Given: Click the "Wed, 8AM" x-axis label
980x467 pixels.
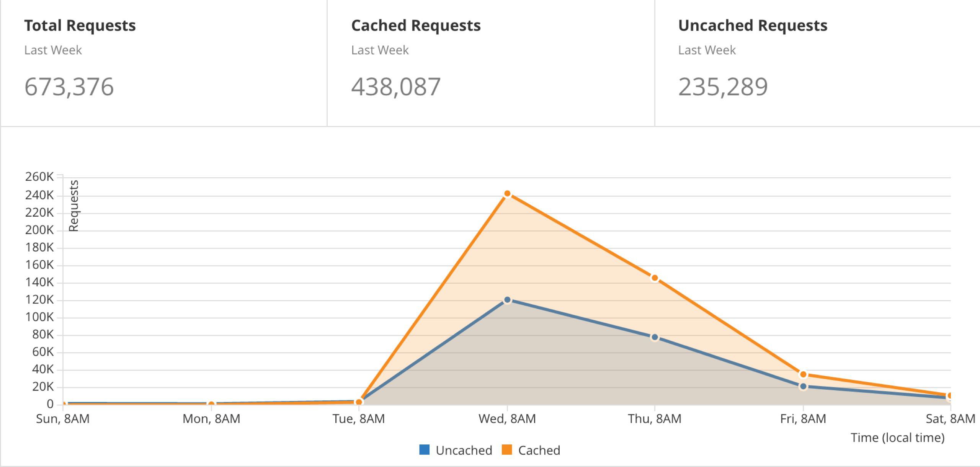Looking at the screenshot, I should pos(507,419).
